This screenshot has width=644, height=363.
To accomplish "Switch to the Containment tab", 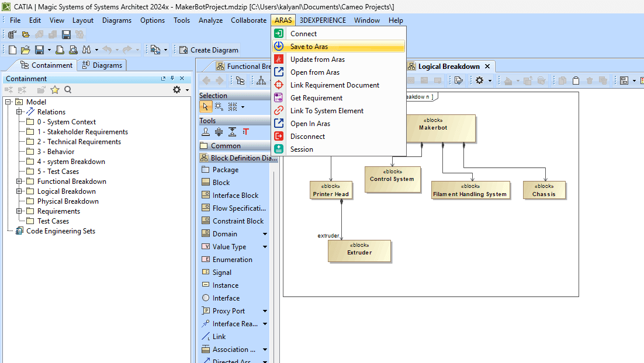I will pos(46,65).
